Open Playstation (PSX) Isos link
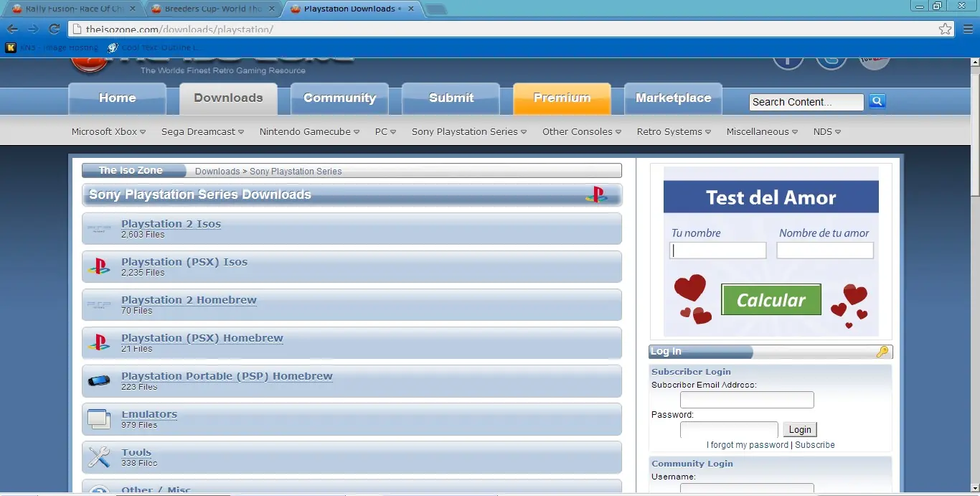Viewport: 980px width, 496px height. [x=184, y=262]
